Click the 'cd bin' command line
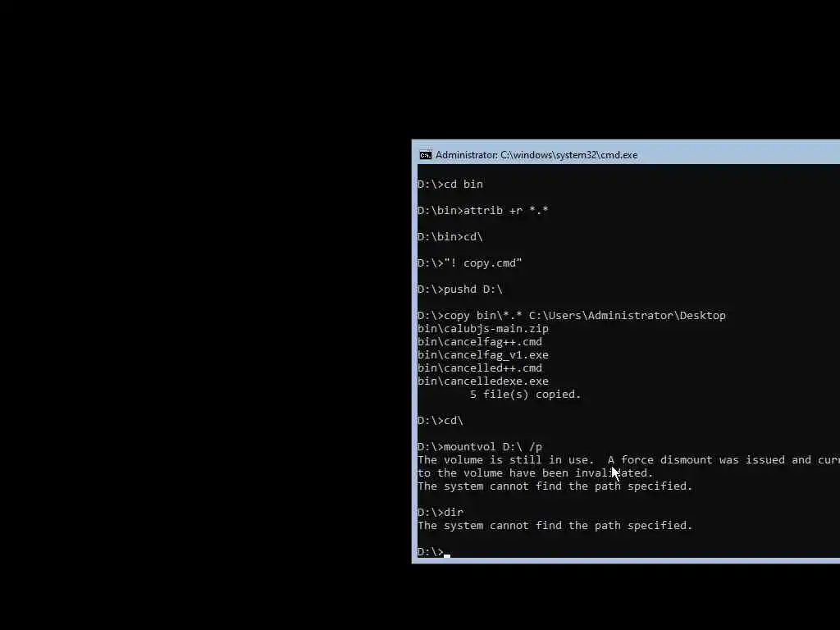 (x=450, y=184)
